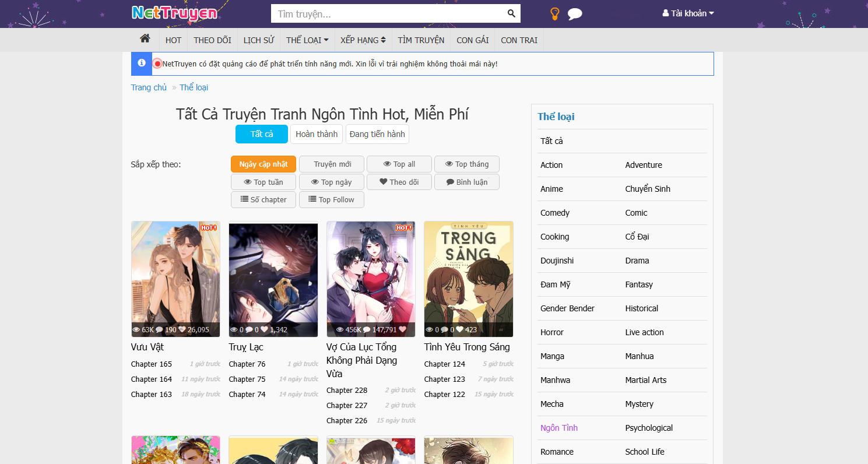Sort by Theo dõi heart button
The height and width of the screenshot is (464, 868).
click(399, 182)
